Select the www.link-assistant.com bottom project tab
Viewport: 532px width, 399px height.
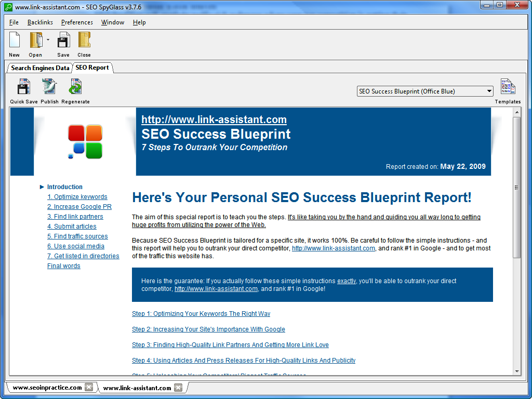(x=137, y=388)
